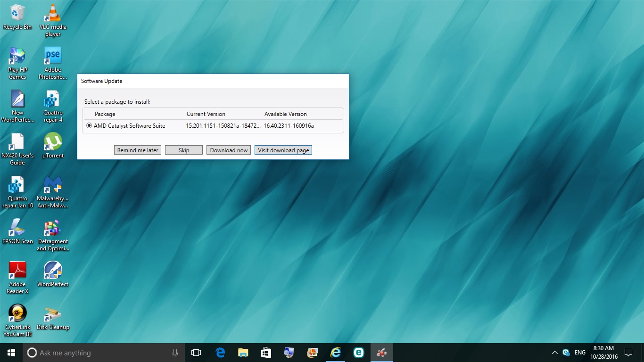
Task: Click the Windows Start button
Action: coord(11,353)
